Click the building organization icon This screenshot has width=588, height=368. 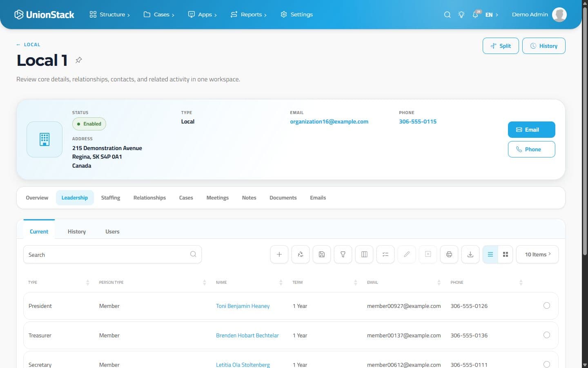coord(45,139)
